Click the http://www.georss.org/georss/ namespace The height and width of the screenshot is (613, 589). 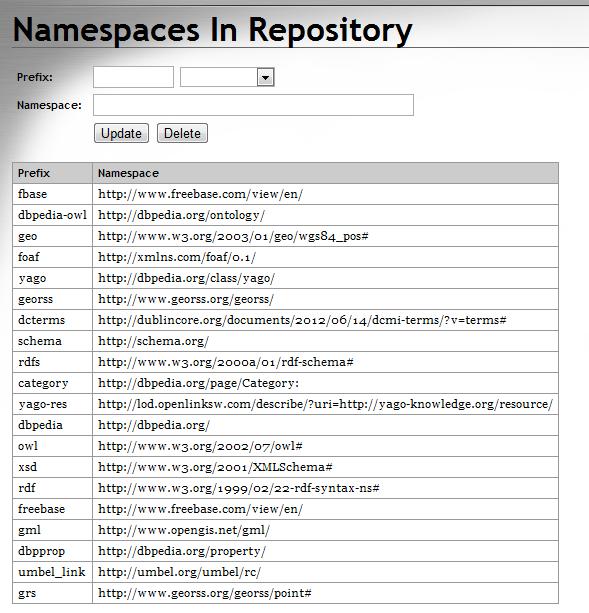click(186, 299)
